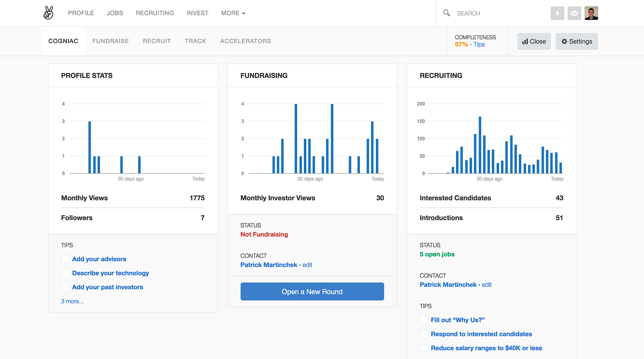644x359 pixels.
Task: Open the completeness Tips link
Action: (x=479, y=44)
